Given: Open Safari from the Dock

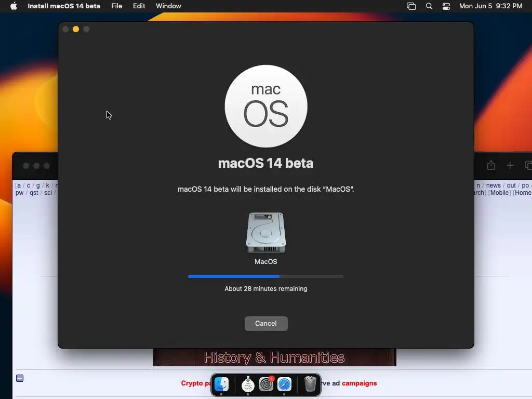Looking at the screenshot, I should (284, 384).
